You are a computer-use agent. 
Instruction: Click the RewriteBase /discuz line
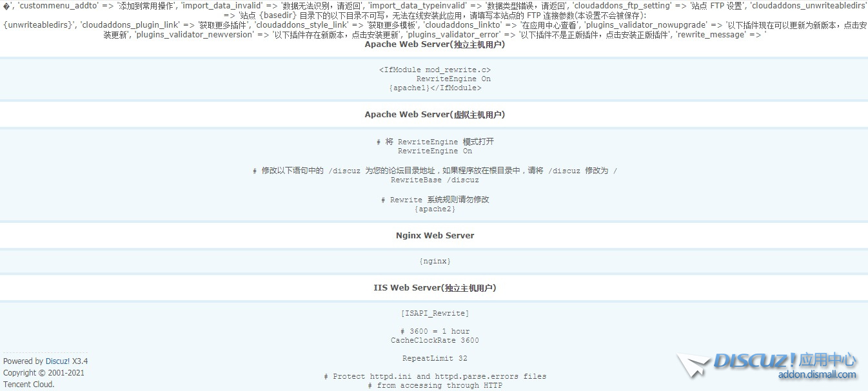(x=435, y=180)
